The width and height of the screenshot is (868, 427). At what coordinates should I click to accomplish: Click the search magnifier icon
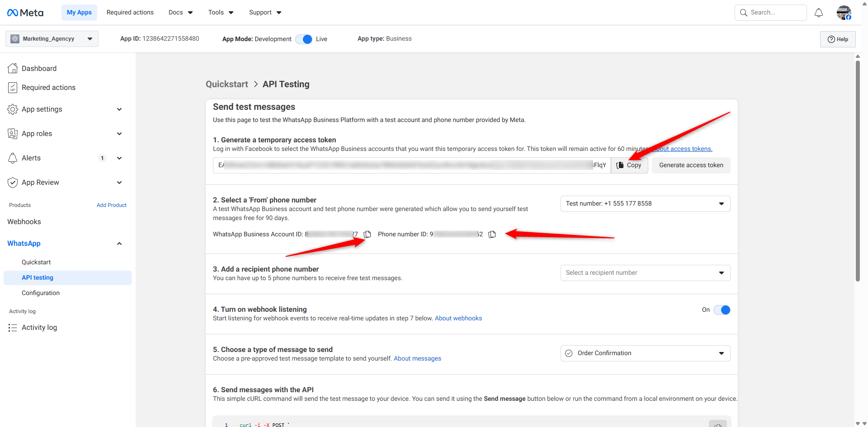(x=744, y=13)
